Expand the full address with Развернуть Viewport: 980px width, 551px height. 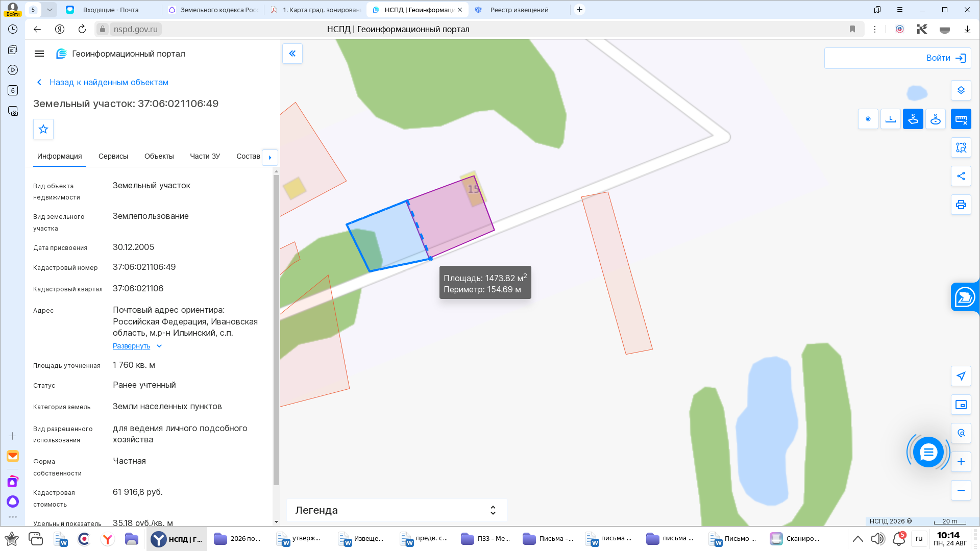[x=137, y=346]
